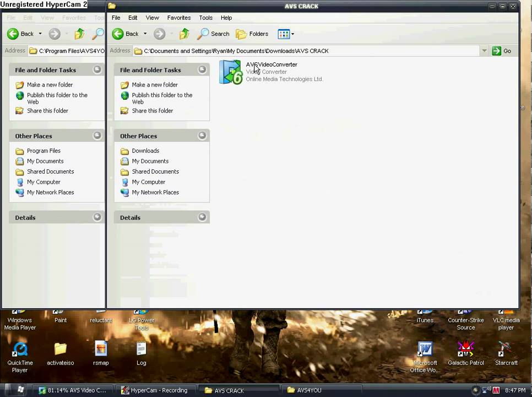Open Downloads under Other Places
532x397 pixels.
145,151
